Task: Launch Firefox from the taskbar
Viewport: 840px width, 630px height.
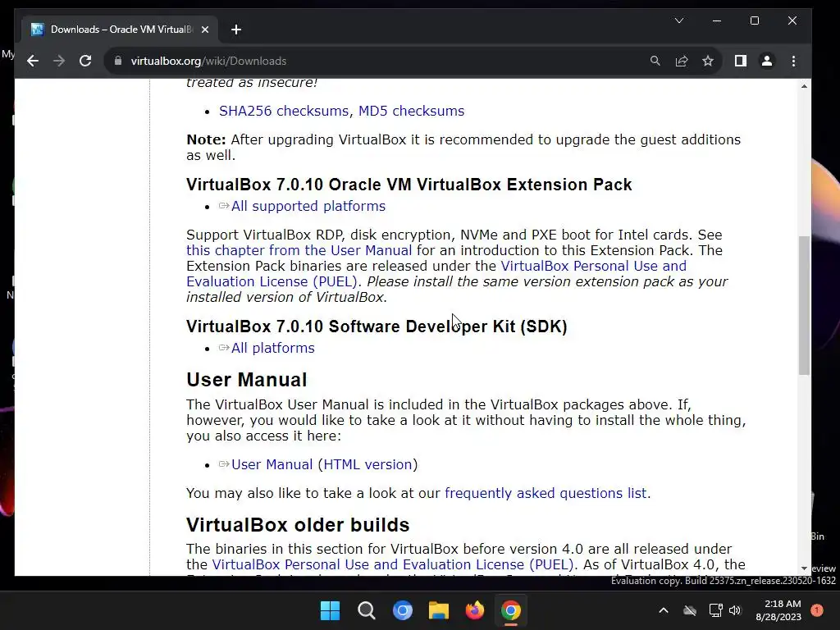Action: [475, 610]
